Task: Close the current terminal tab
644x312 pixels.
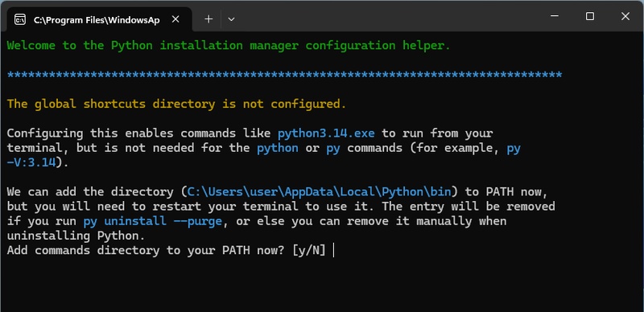Action: click(x=175, y=19)
